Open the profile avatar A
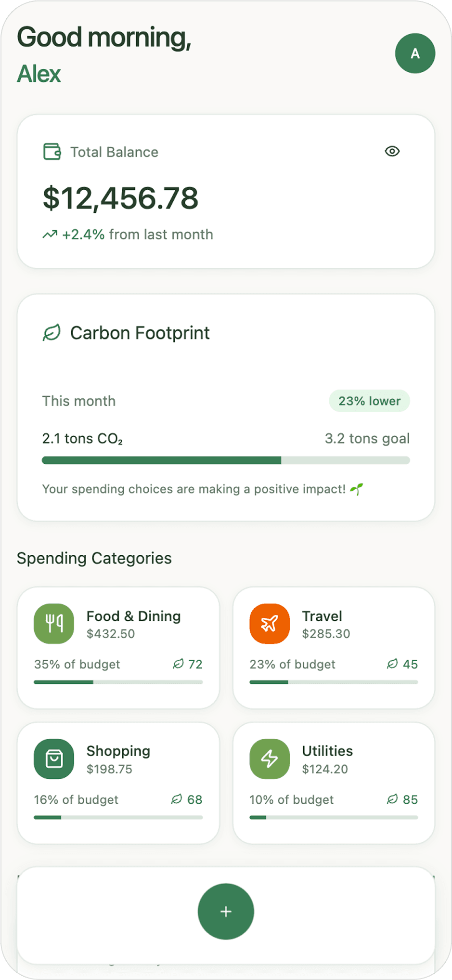The height and width of the screenshot is (980, 452). pos(415,53)
